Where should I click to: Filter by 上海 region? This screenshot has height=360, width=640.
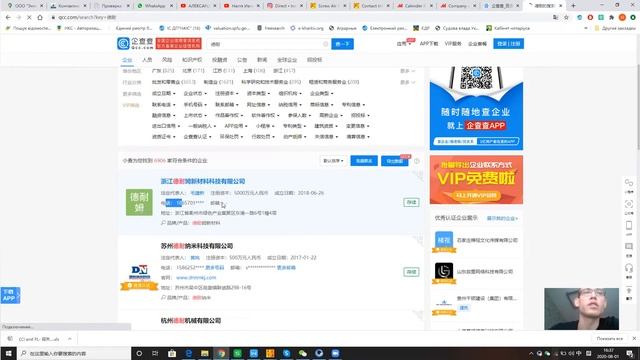[x=254, y=71]
